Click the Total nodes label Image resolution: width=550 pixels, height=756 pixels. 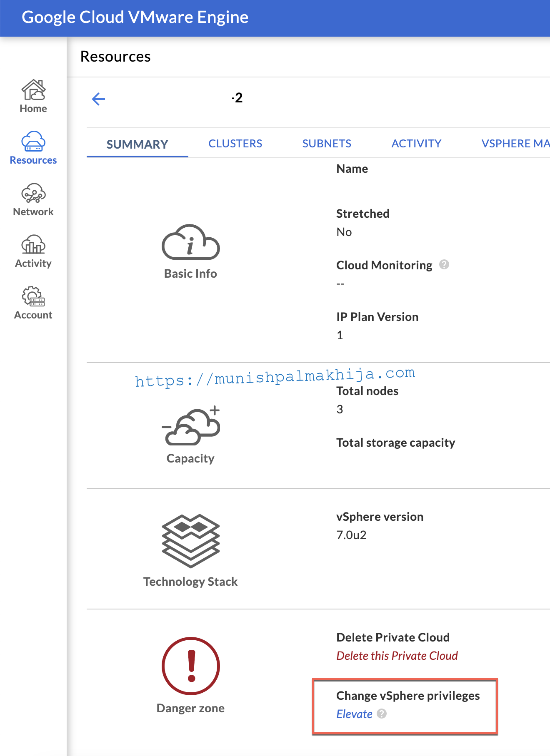(x=367, y=391)
